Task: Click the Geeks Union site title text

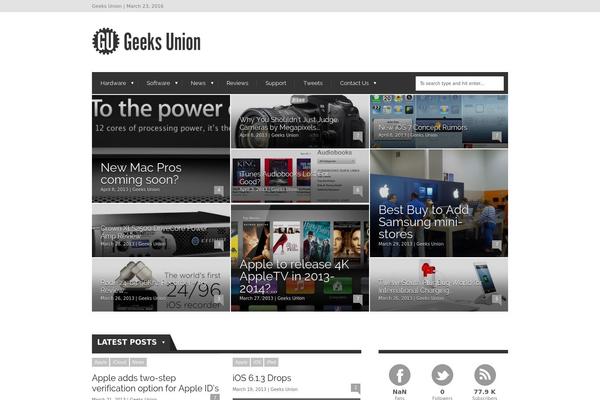Action: pyautogui.click(x=162, y=42)
